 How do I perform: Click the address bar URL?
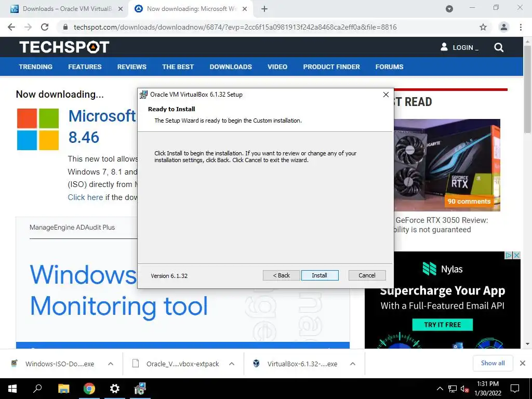235,27
